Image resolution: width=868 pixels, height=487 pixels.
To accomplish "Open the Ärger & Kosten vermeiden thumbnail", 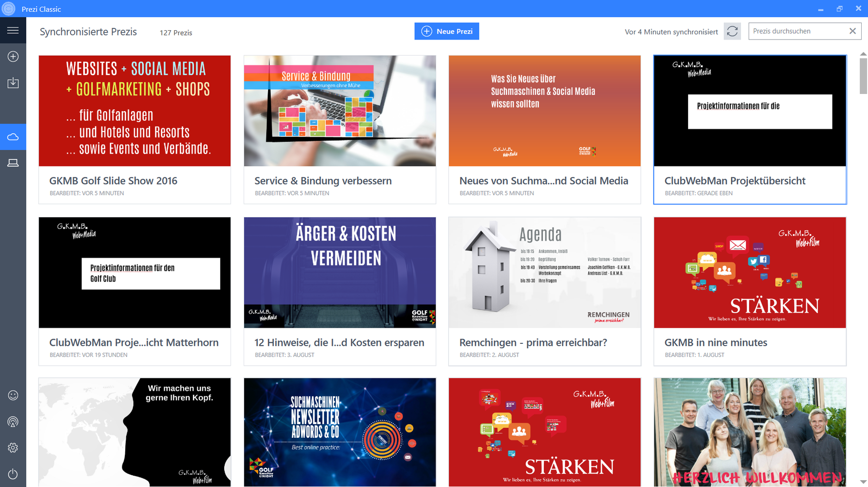I will tap(340, 272).
